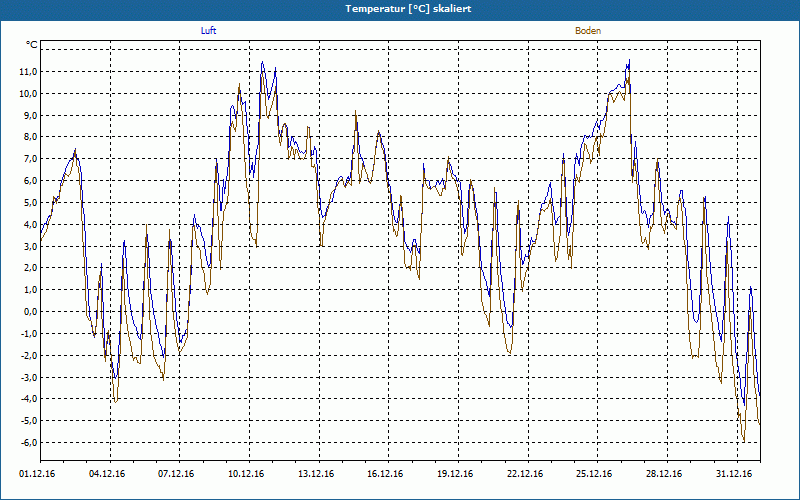This screenshot has width=800, height=500.
Task: Select the 01.12.16 date label
Action: click(38, 474)
